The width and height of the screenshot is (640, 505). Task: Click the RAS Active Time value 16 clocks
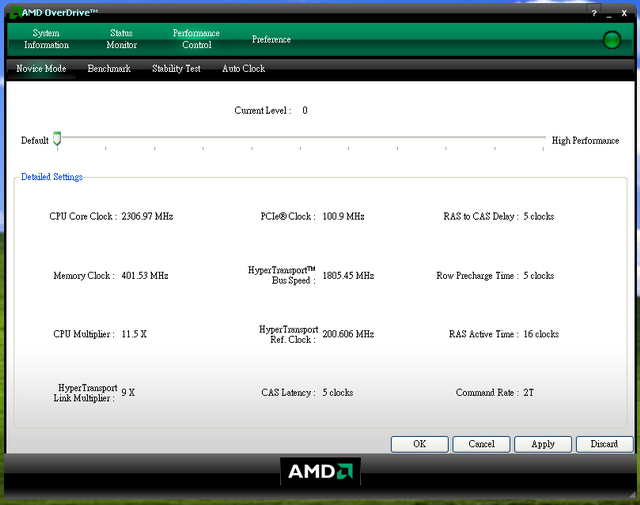pos(541,334)
